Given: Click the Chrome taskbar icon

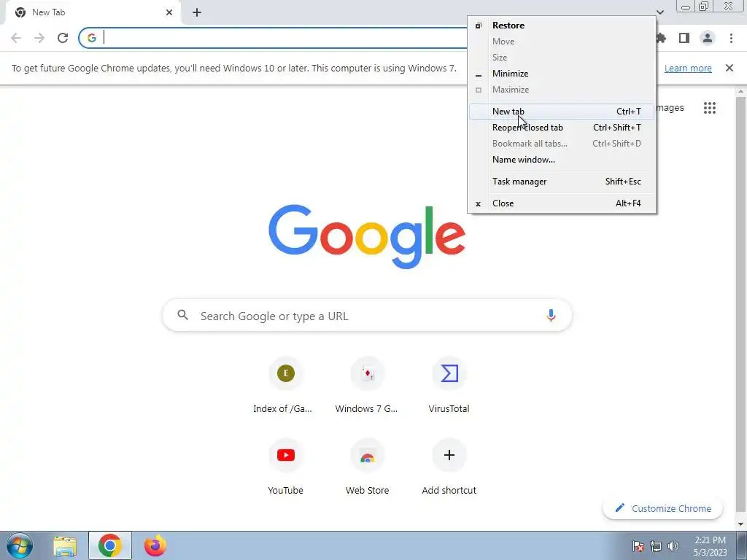Looking at the screenshot, I should pos(110,545).
